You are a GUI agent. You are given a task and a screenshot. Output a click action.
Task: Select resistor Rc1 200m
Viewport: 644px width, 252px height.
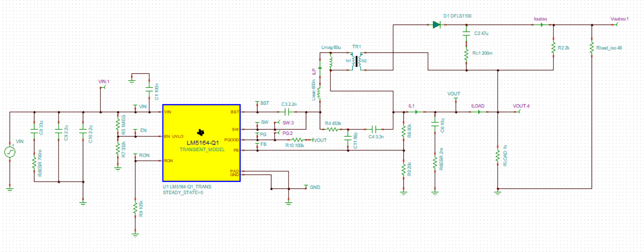[466, 54]
